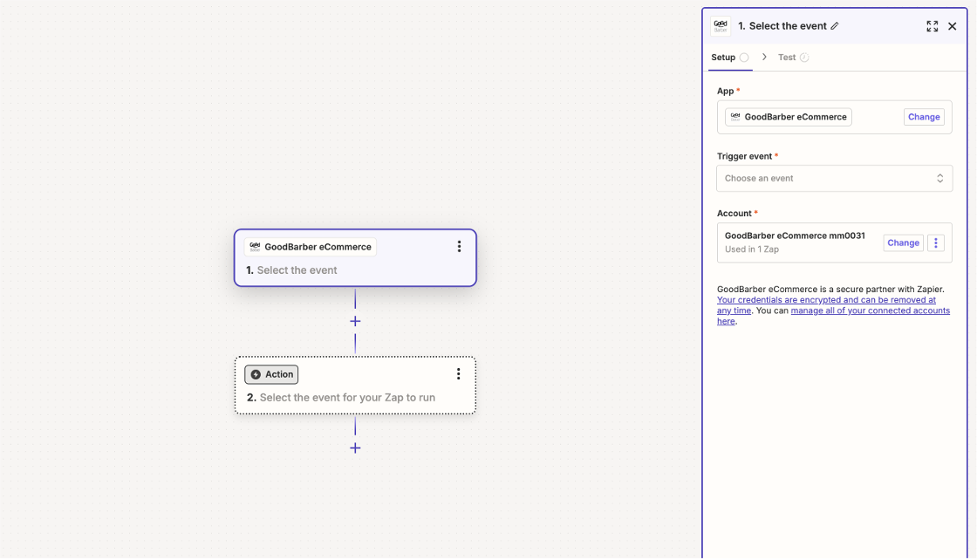Open the Trigger event dropdown
This screenshot has width=977, height=560.
tap(834, 178)
